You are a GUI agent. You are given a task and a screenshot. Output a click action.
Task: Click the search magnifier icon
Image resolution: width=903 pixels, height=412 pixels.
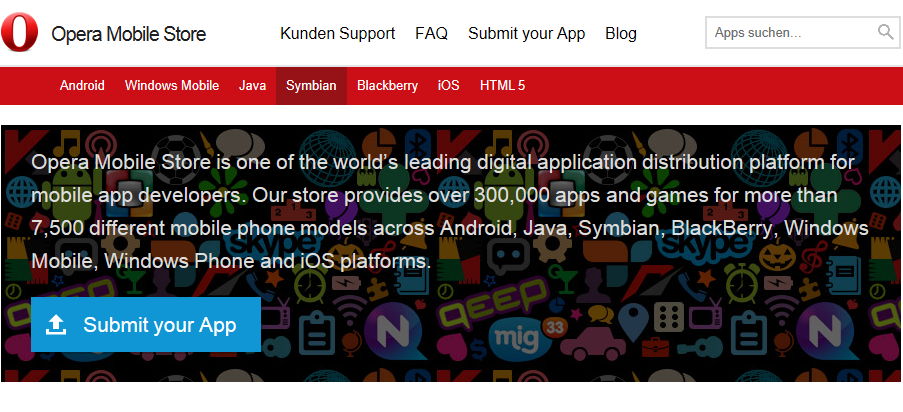(886, 32)
